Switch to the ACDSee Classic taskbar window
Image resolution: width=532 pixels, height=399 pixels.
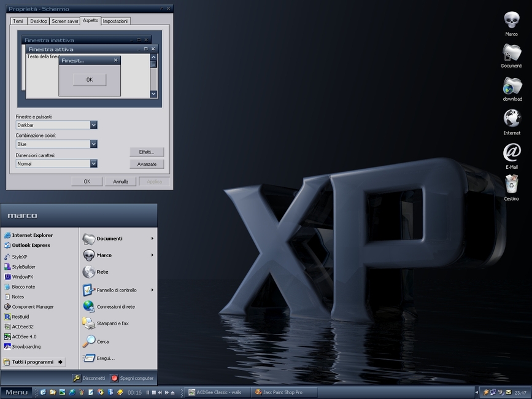coord(219,392)
